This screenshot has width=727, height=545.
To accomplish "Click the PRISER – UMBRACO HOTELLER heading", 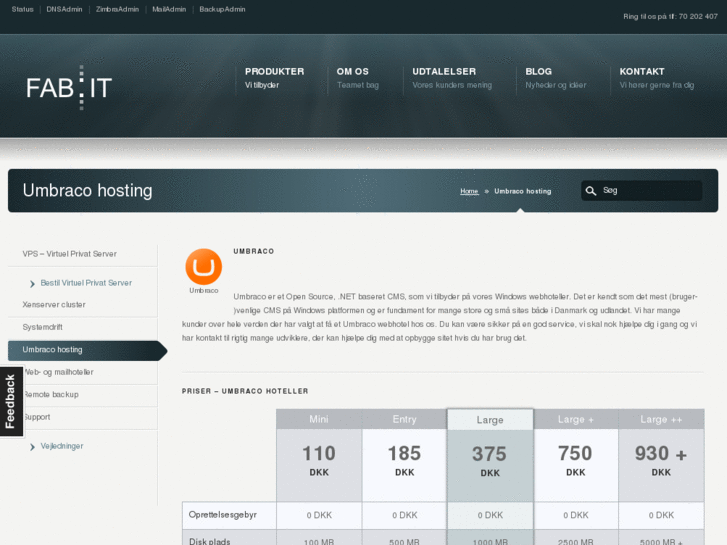I will click(x=245, y=391).
